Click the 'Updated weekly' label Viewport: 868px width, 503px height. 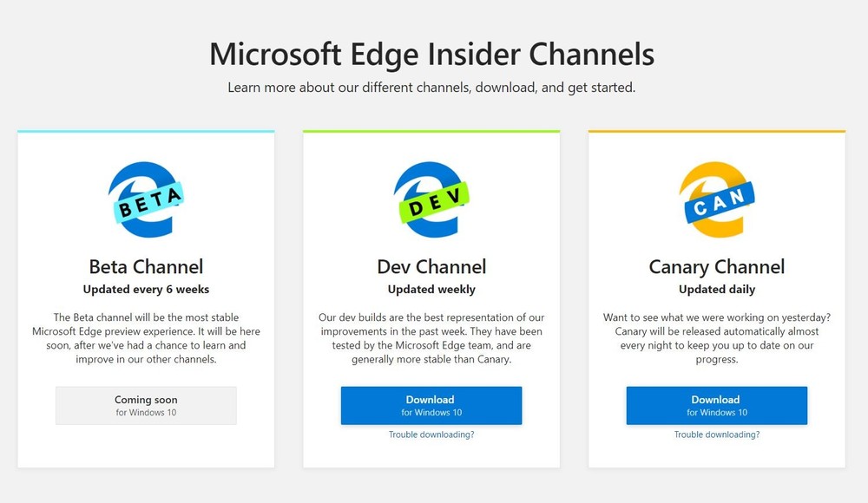[x=431, y=289]
